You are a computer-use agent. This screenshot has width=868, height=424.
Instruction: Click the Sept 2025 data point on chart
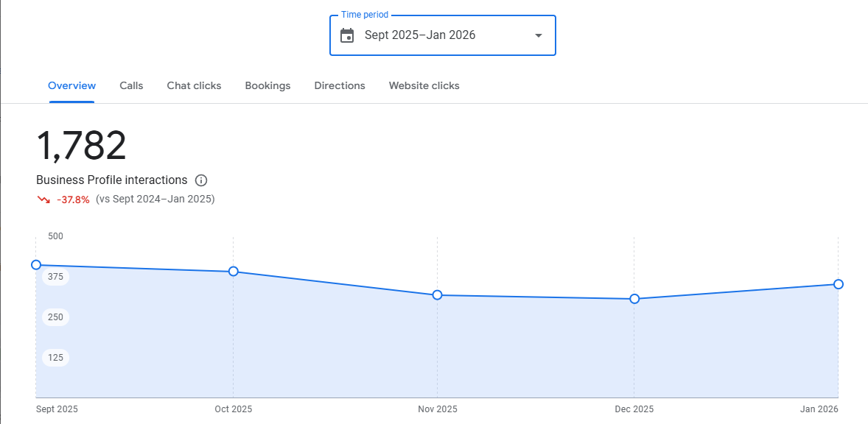pyautogui.click(x=35, y=264)
